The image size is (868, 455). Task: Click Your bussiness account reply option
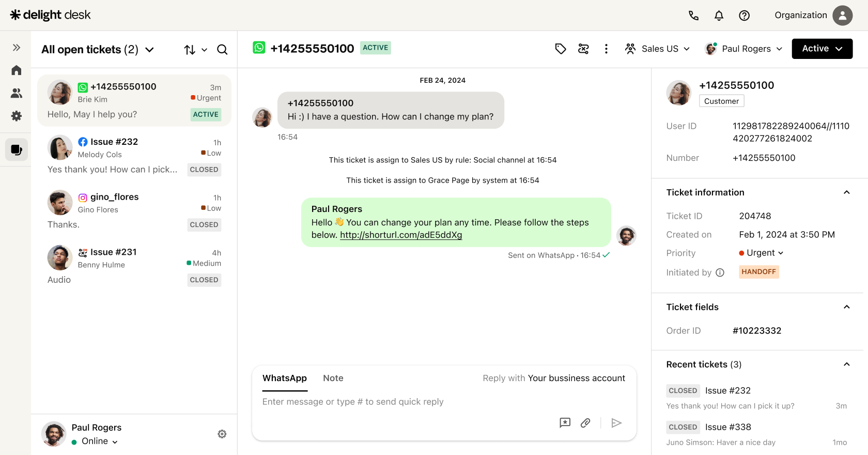pyautogui.click(x=576, y=378)
